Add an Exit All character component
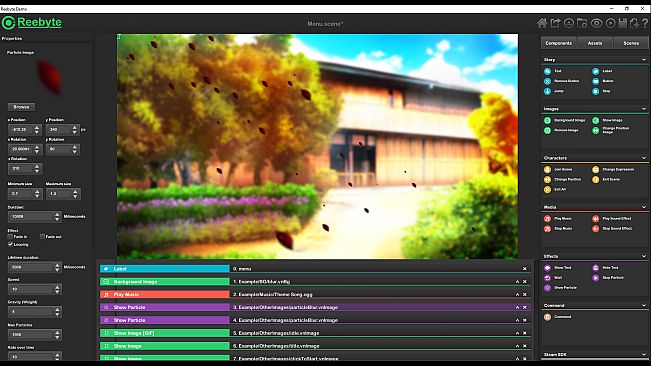The height and width of the screenshot is (366, 651). [555, 189]
